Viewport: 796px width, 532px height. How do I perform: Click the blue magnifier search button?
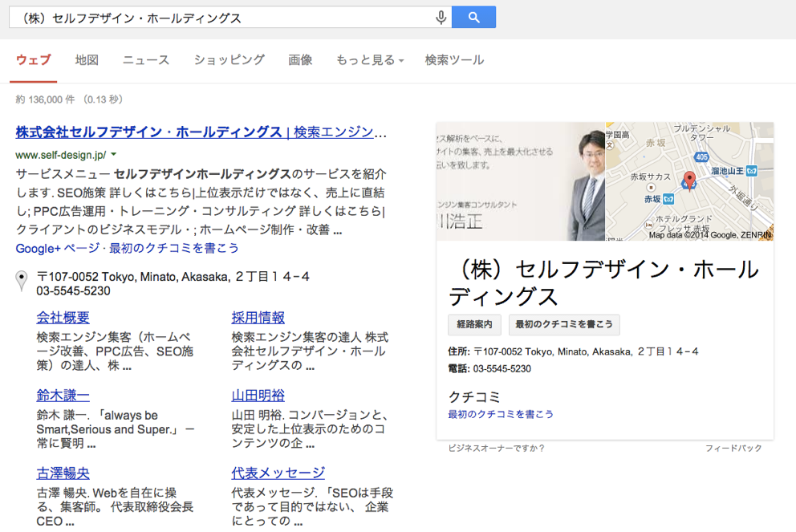(473, 18)
